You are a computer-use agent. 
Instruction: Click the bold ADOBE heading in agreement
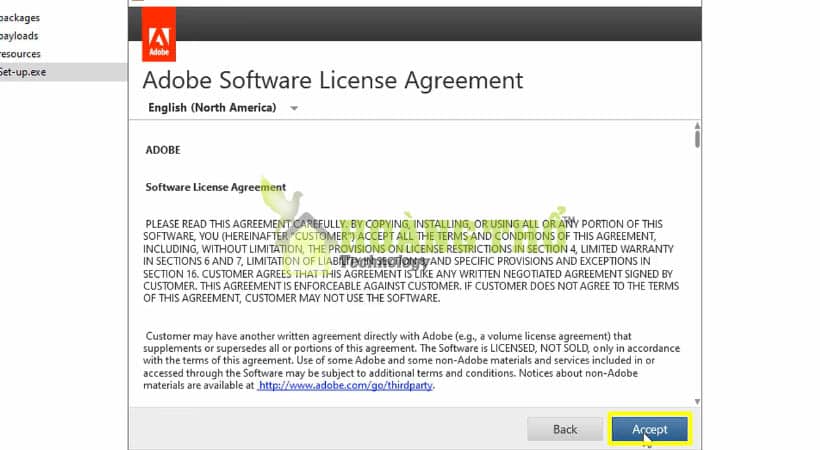pos(163,150)
